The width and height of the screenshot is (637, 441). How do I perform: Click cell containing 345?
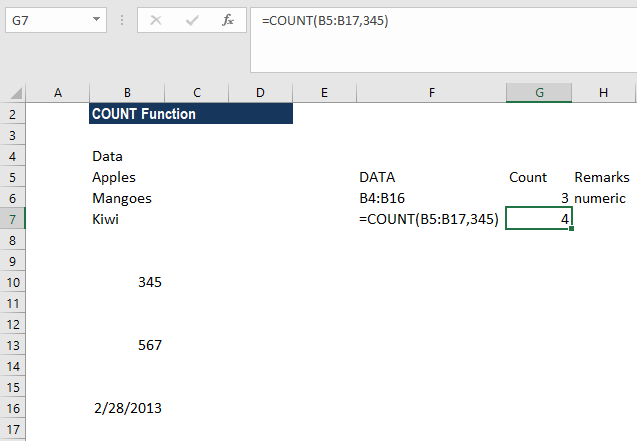127,282
